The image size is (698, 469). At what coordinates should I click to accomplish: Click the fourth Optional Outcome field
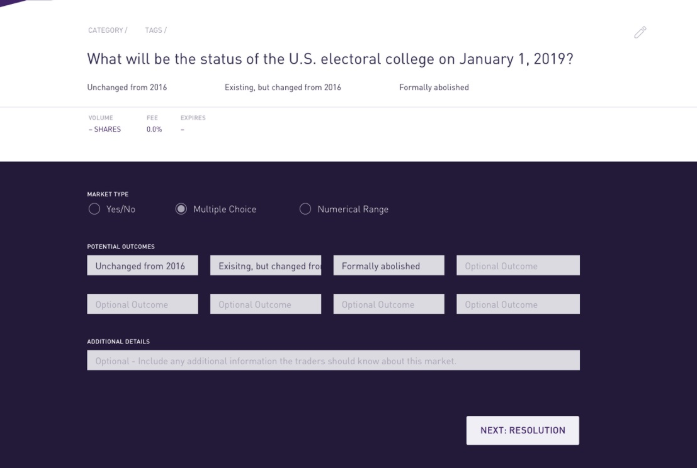pyautogui.click(x=518, y=266)
